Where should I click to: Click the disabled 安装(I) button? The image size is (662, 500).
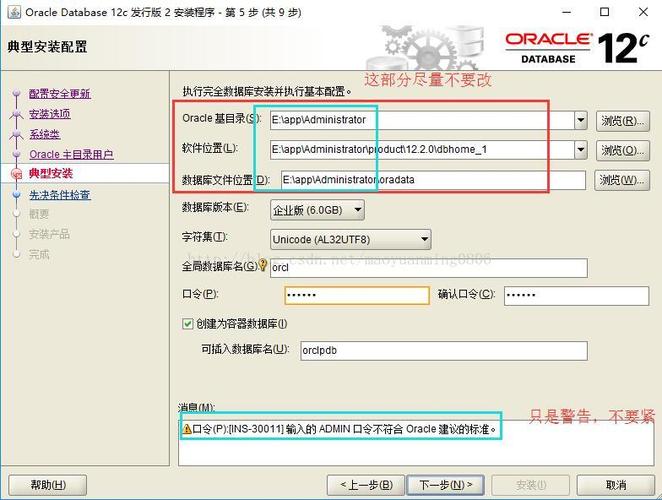pos(530,485)
